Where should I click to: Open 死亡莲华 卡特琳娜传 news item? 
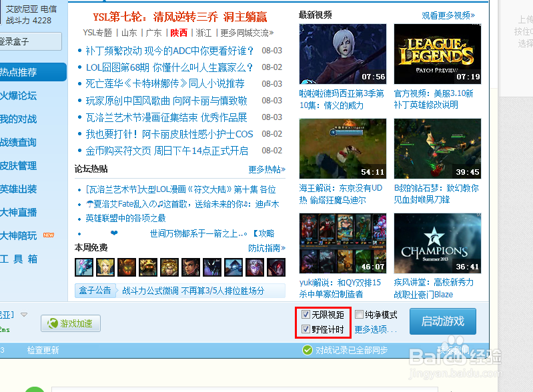click(165, 83)
